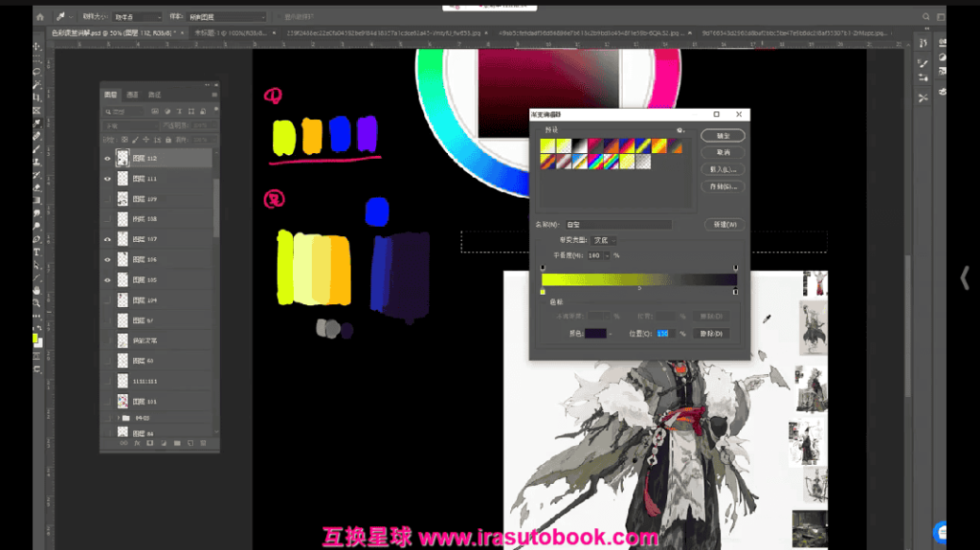
Task: Click the text layer filter icon
Action: (x=179, y=111)
